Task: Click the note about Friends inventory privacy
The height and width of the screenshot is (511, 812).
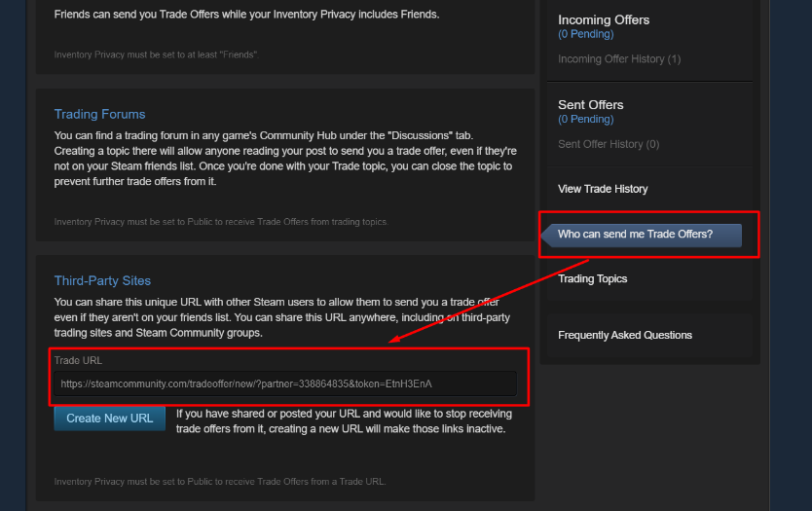Action: tap(157, 55)
